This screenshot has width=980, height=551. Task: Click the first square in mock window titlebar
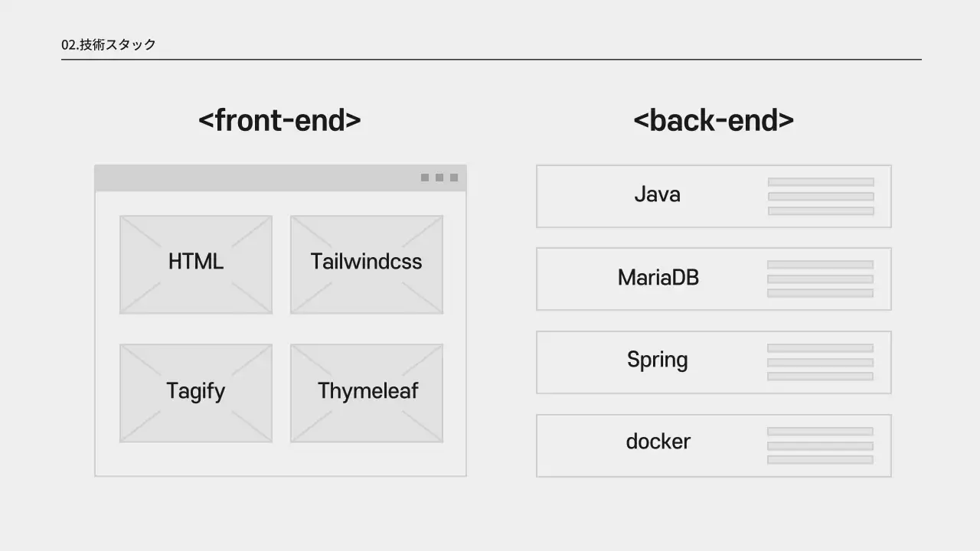coord(425,178)
